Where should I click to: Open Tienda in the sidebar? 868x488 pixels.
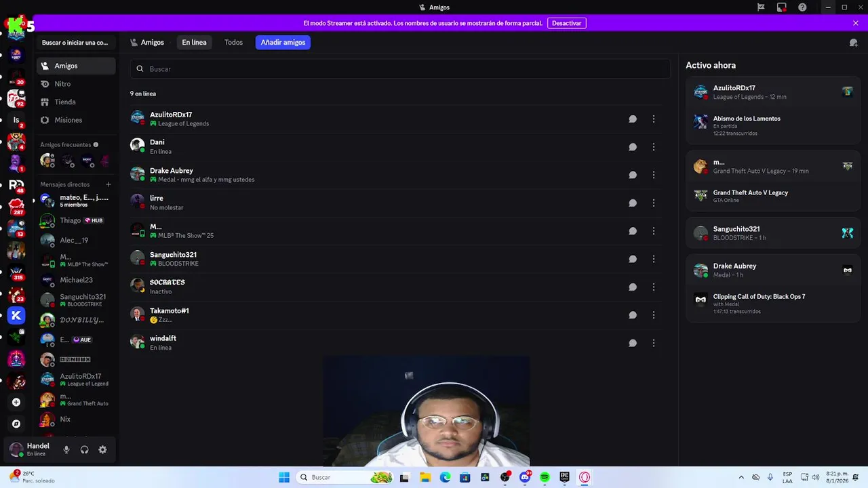(x=76, y=102)
